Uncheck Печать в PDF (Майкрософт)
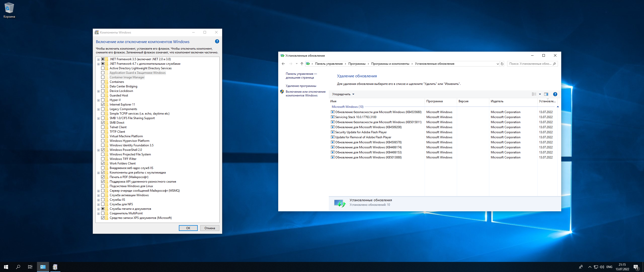The width and height of the screenshot is (644, 272). pyautogui.click(x=103, y=177)
